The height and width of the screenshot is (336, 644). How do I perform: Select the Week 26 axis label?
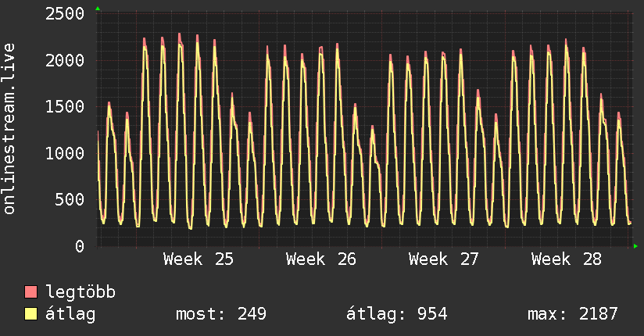321,259
